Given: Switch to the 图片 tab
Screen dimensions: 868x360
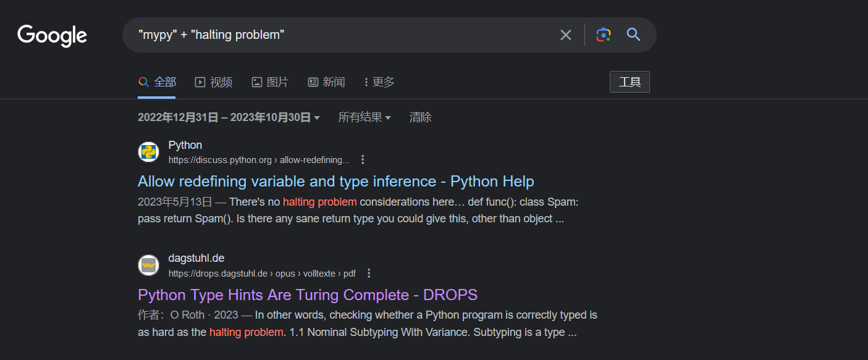Looking at the screenshot, I should (270, 82).
